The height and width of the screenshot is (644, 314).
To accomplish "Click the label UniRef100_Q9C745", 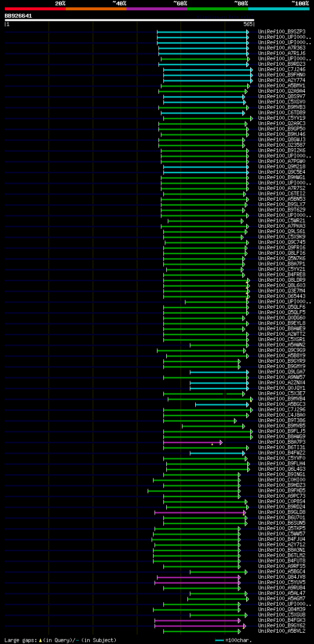I will coord(282,242).
